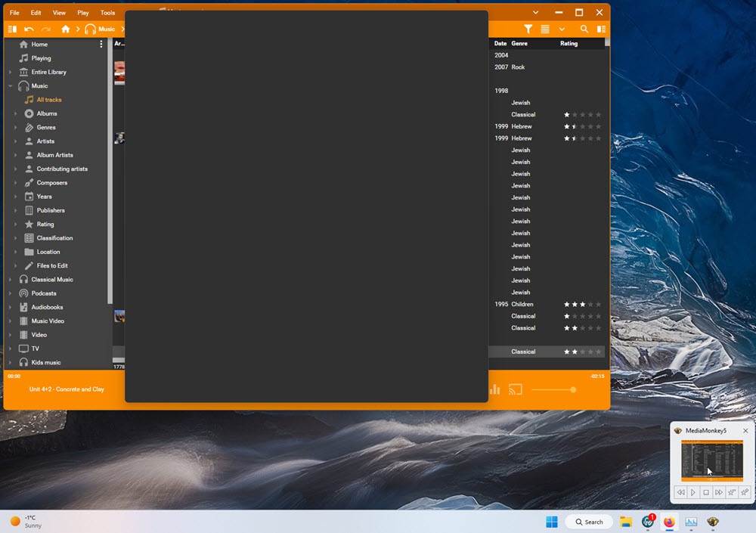This screenshot has height=533, width=756.
Task: Toggle the left panel layout icon
Action: (12, 29)
